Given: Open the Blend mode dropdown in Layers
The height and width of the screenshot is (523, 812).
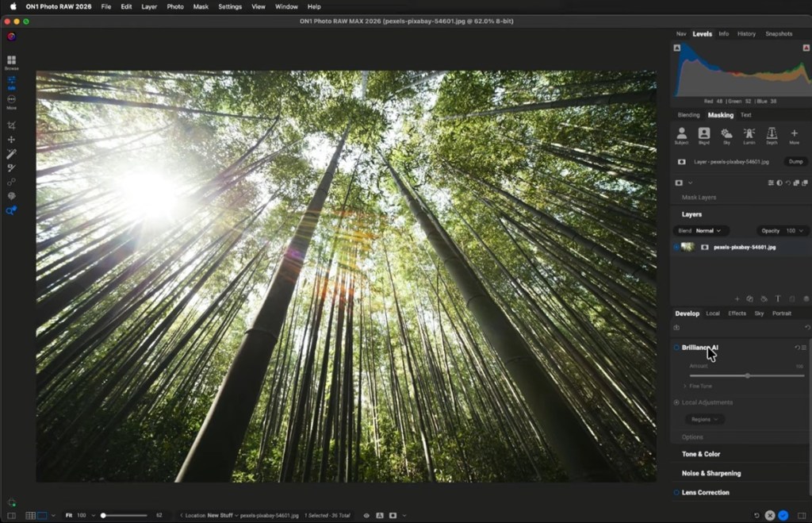Looking at the screenshot, I should click(710, 230).
